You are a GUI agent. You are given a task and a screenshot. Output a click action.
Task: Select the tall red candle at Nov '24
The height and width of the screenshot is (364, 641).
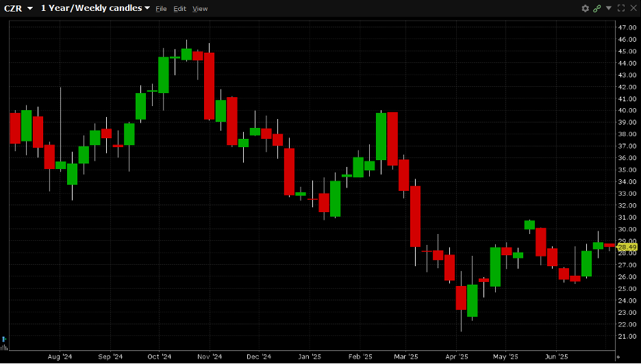(210, 86)
